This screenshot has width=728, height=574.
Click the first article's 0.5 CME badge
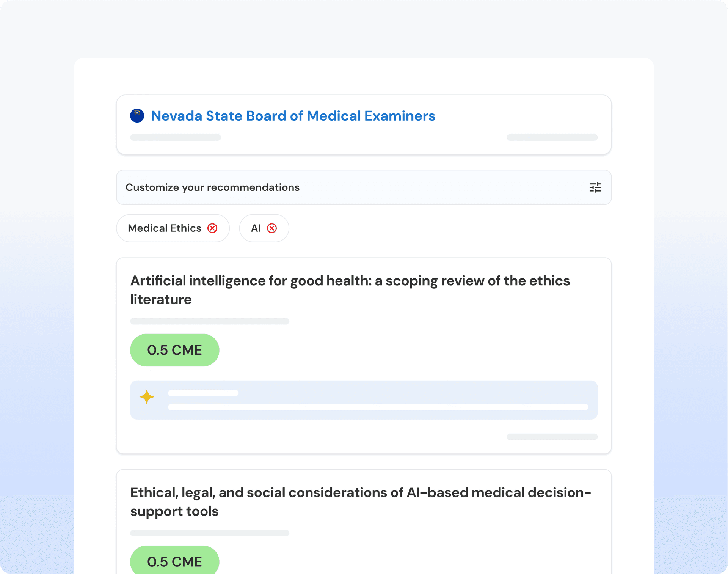[174, 350]
